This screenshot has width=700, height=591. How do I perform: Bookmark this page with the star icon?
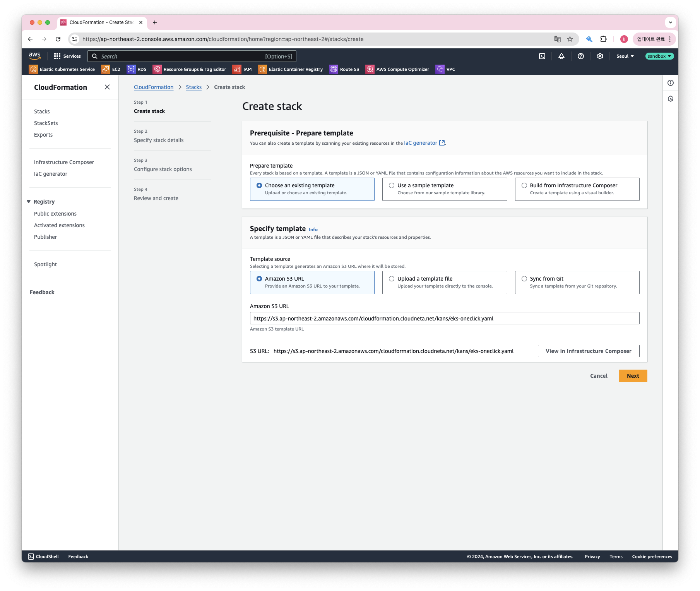pos(570,39)
